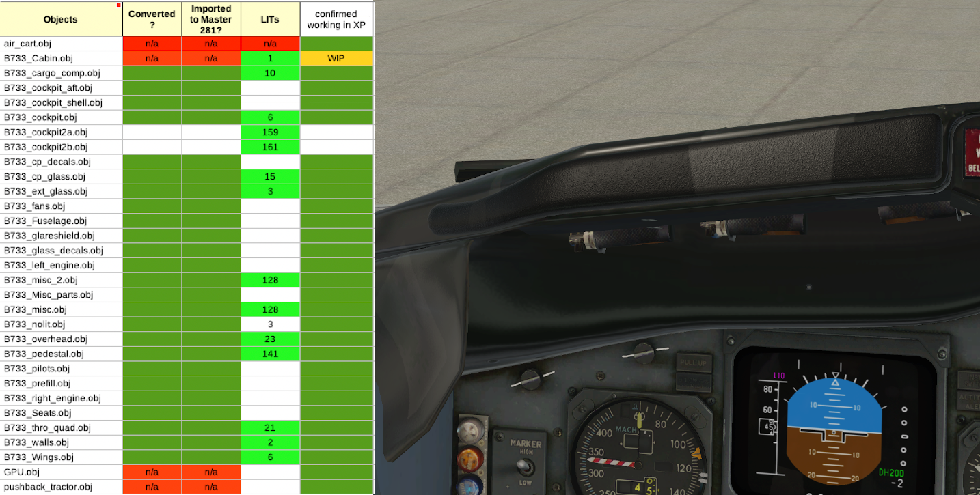Screen dimensions: 980x495
Task: Select the Converted n/a cell for GPU.obj
Action: point(152,472)
